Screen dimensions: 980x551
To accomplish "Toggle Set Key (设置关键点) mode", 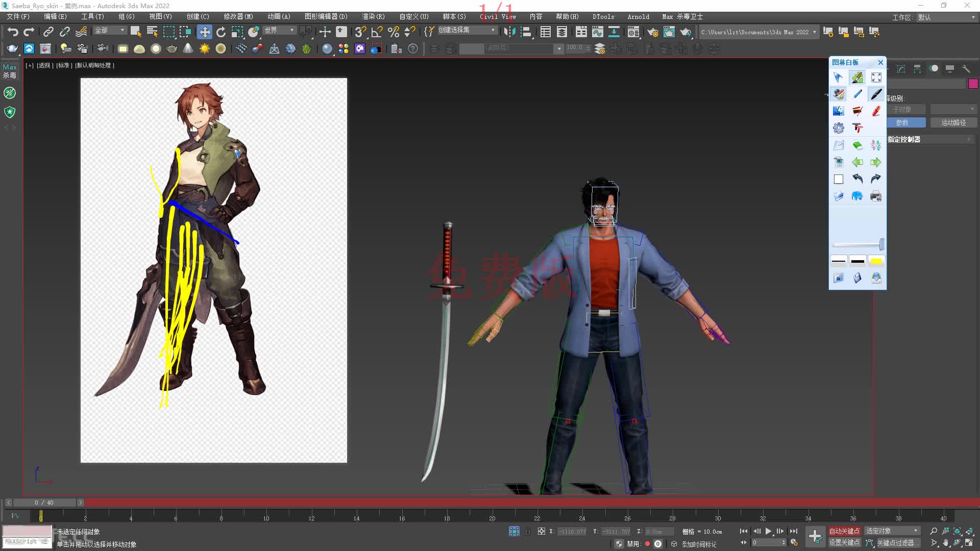I will (844, 543).
